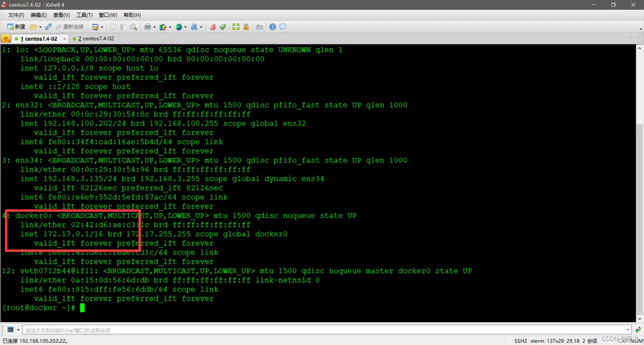Click the paste clipboard icon

click(x=123, y=27)
